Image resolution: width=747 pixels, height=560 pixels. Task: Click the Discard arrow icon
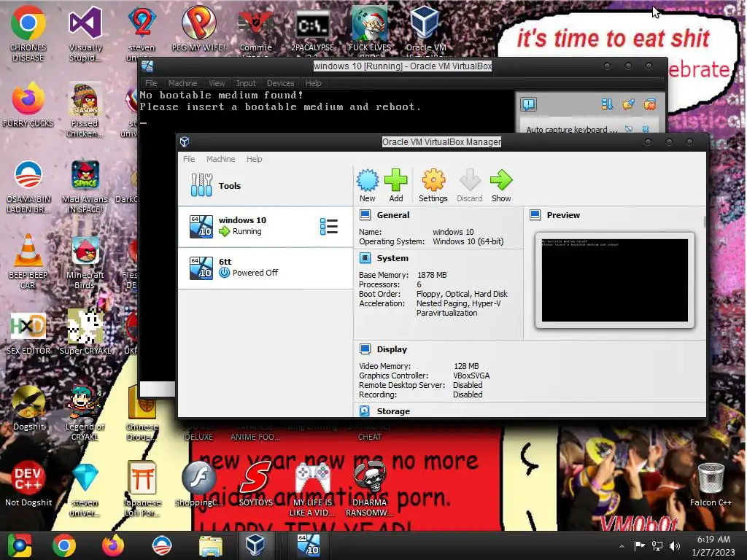pos(470,185)
